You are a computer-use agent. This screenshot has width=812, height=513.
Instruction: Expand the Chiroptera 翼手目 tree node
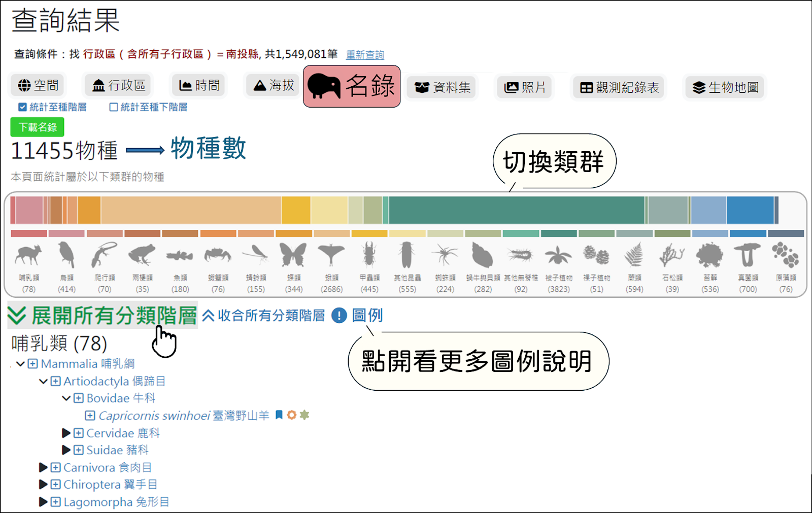coord(43,485)
